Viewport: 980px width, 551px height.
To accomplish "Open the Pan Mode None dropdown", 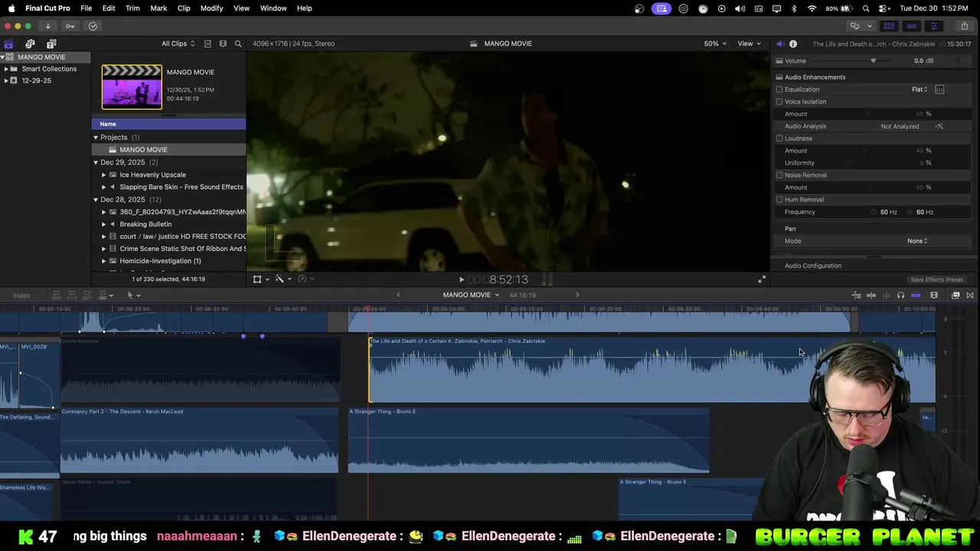I will pyautogui.click(x=917, y=241).
